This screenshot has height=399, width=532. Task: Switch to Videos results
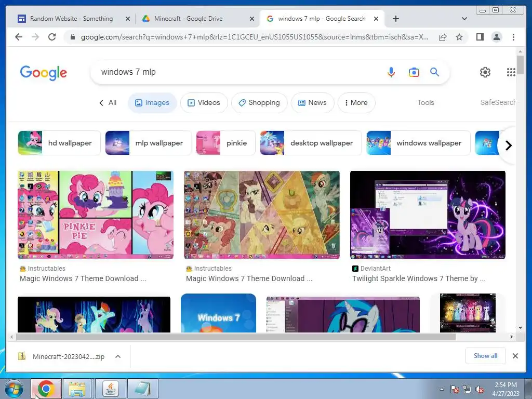coord(204,102)
